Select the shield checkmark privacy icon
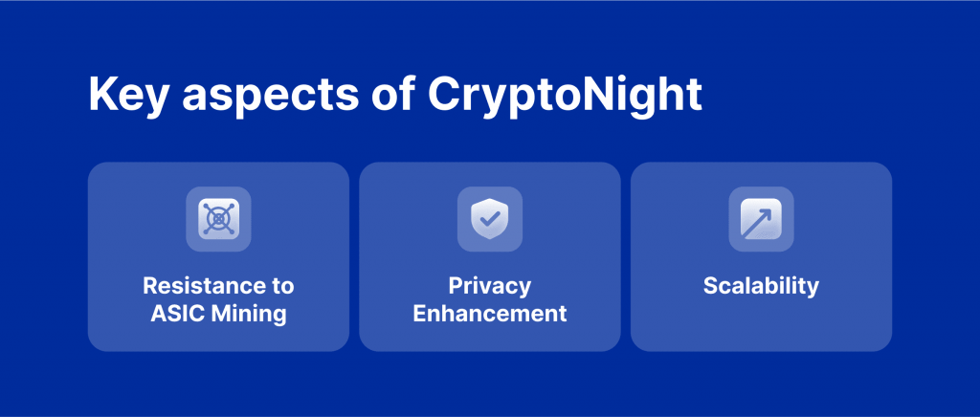 point(489,219)
